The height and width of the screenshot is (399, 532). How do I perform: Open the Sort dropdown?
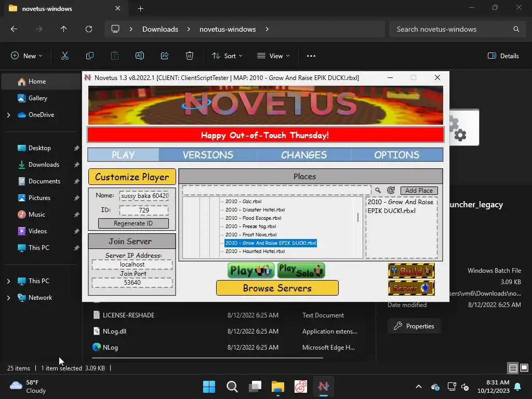coord(227,56)
